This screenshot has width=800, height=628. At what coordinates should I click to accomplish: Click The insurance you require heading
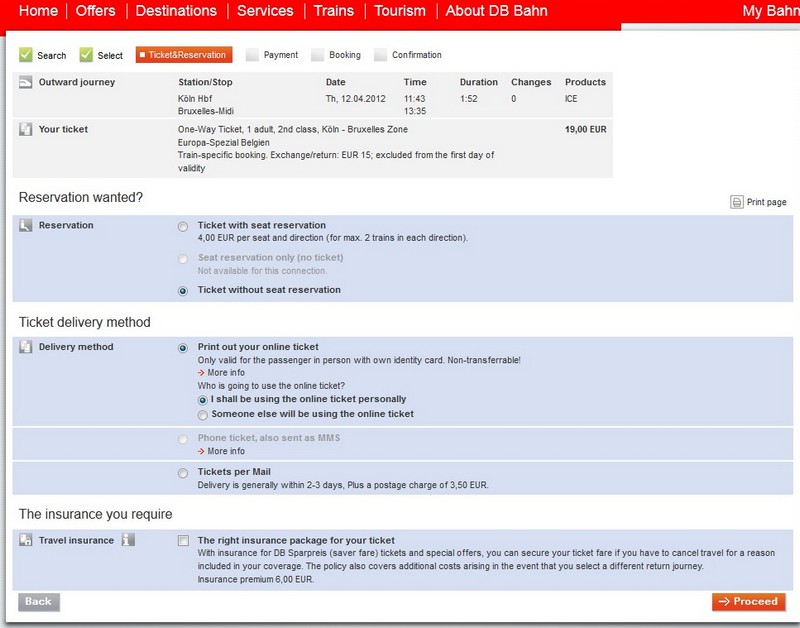click(95, 514)
